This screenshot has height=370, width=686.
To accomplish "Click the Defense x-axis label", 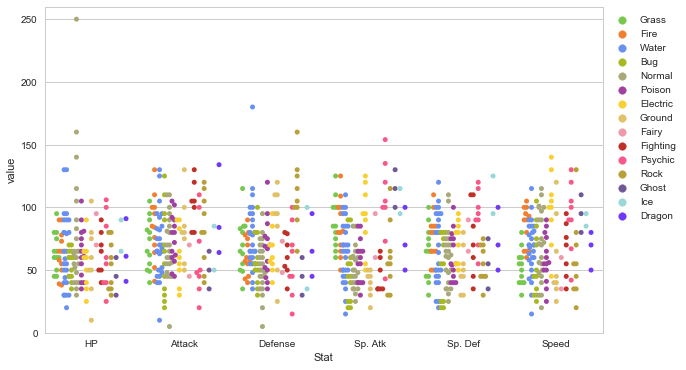I will (x=277, y=344).
